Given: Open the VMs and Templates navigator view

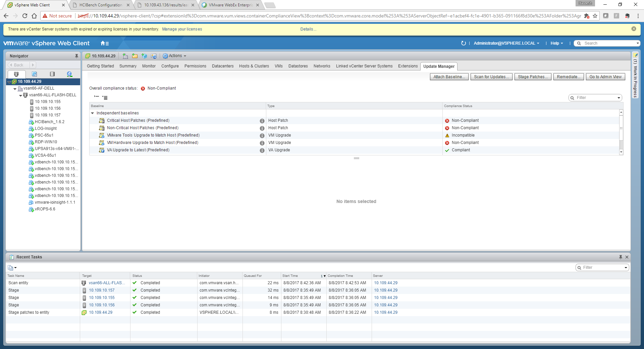Looking at the screenshot, I should 34,74.
